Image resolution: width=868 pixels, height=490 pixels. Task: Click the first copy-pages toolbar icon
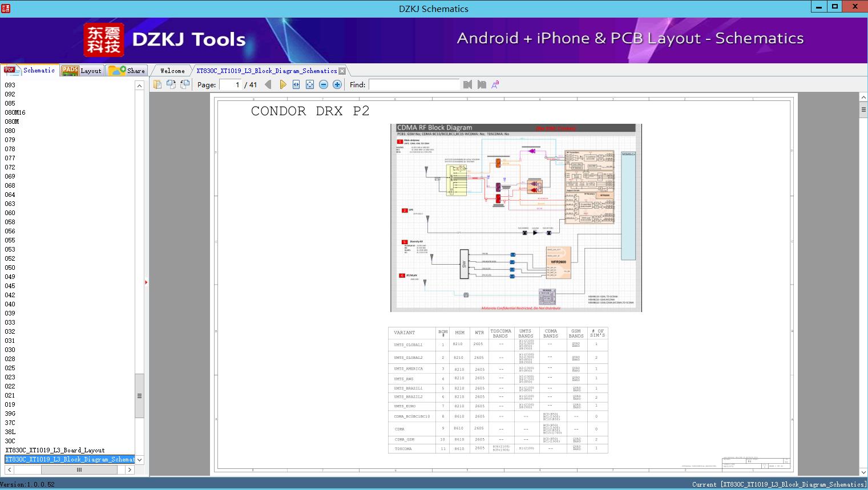coord(158,84)
